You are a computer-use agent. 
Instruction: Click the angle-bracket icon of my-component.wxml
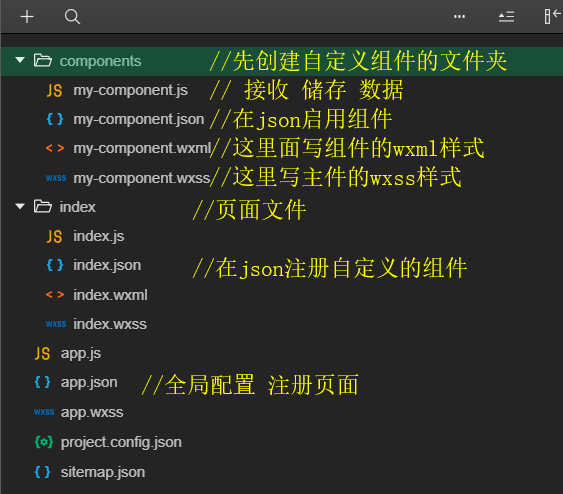coord(55,148)
